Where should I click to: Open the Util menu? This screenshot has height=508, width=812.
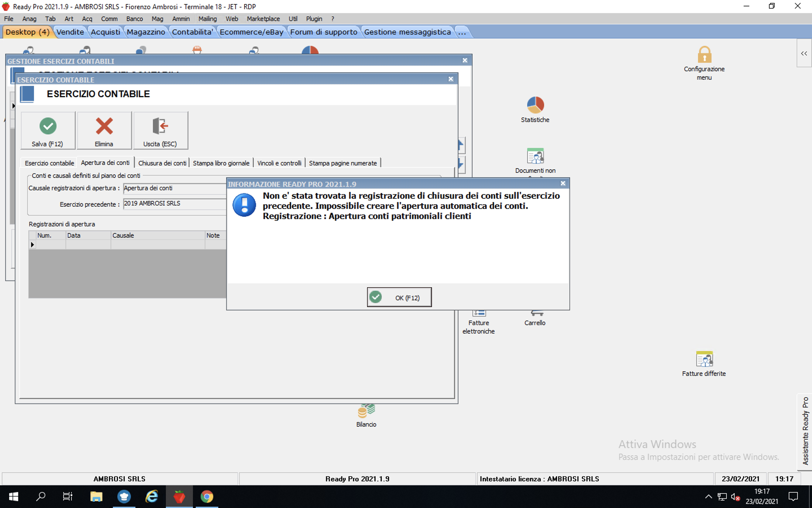click(293, 19)
